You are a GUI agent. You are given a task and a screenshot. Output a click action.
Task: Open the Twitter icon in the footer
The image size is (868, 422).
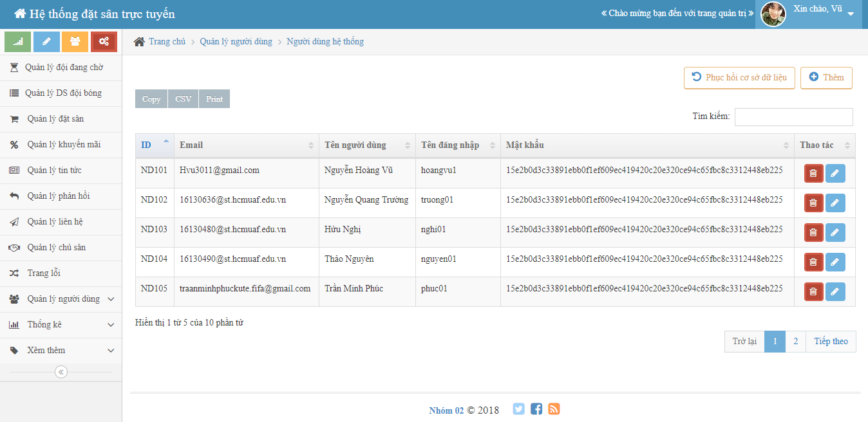tap(518, 409)
